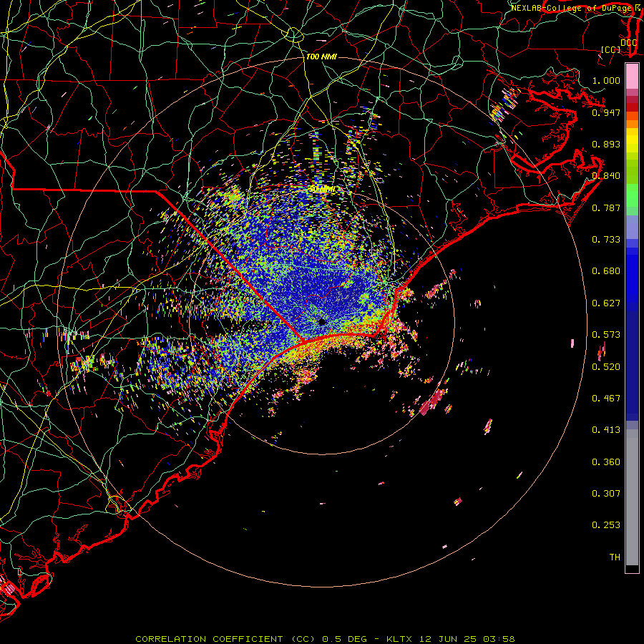Click the [CC] label above the color bar

point(611,49)
